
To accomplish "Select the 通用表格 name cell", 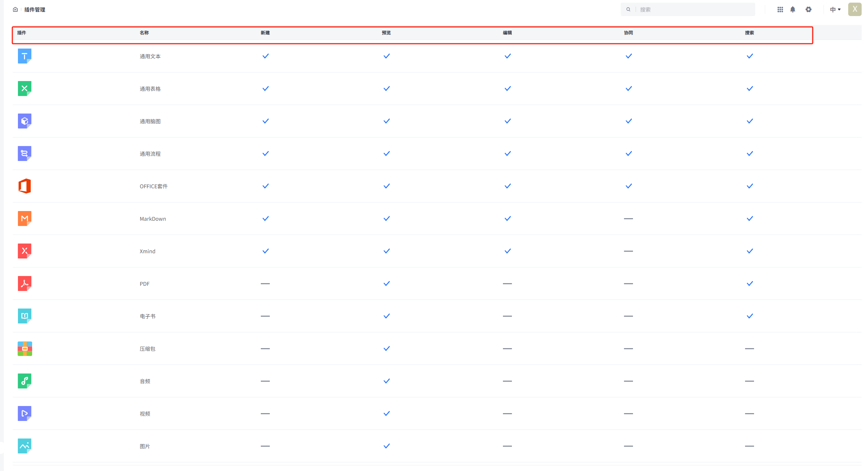I will click(x=150, y=89).
